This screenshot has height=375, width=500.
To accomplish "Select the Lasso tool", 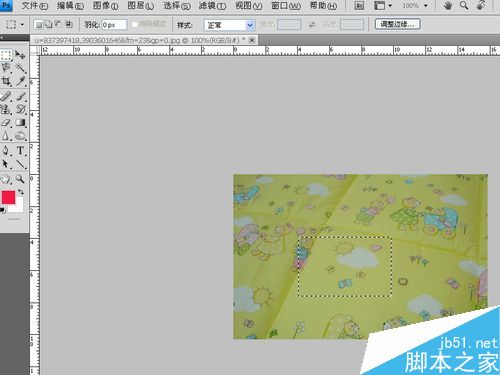I will 6,68.
